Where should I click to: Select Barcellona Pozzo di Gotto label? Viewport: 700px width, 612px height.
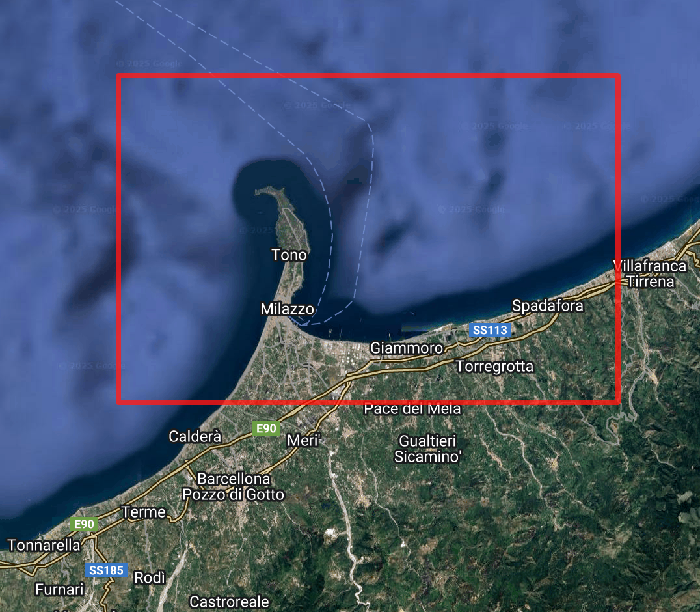click(x=233, y=486)
